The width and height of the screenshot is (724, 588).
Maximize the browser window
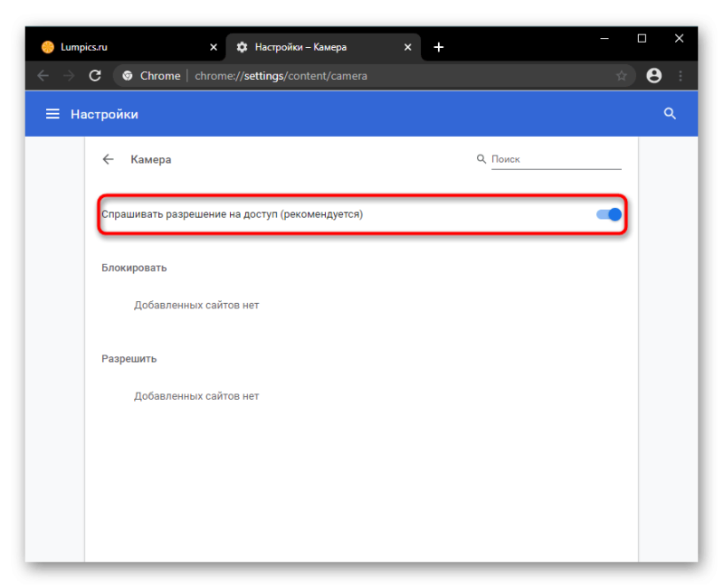click(642, 38)
